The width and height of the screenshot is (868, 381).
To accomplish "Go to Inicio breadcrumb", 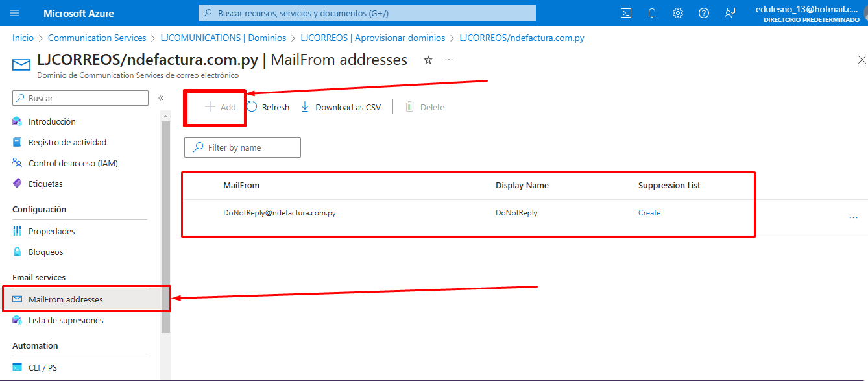I will tap(23, 38).
